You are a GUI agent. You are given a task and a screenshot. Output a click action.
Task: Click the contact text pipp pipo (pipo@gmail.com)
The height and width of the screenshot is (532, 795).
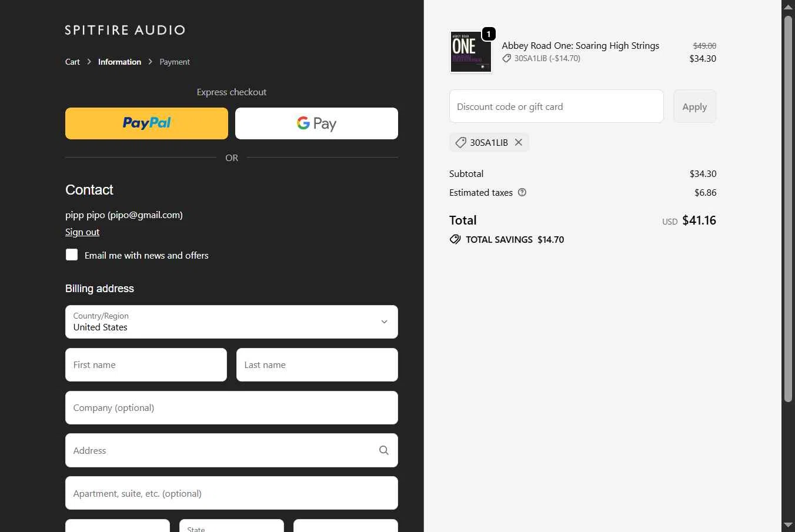[124, 215]
